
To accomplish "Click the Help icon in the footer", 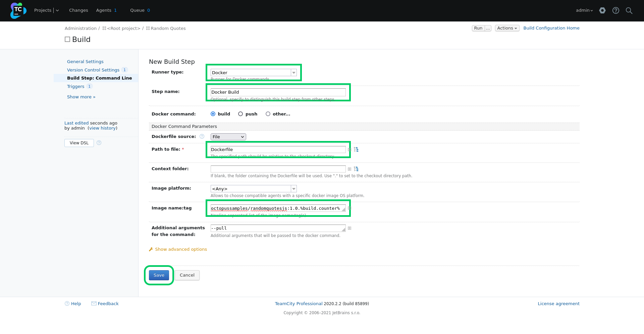I will 67,303.
